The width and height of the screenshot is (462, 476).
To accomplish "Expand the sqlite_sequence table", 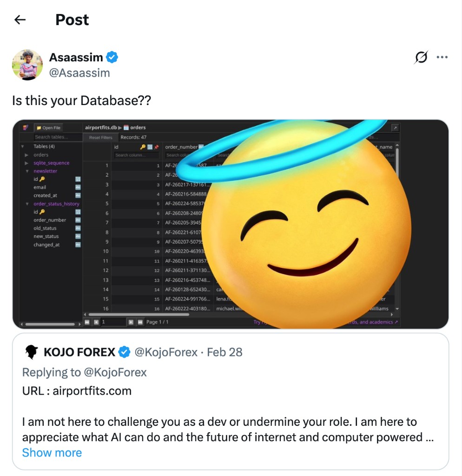I will pos(26,163).
